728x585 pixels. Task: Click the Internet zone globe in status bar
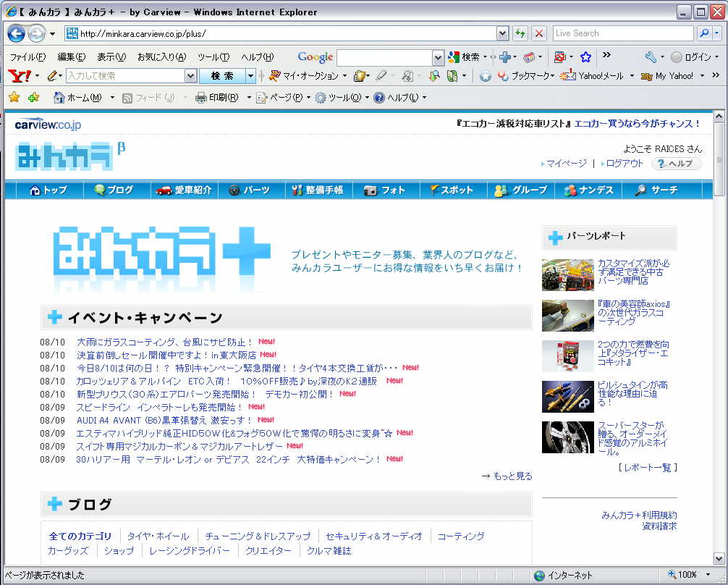point(539,576)
